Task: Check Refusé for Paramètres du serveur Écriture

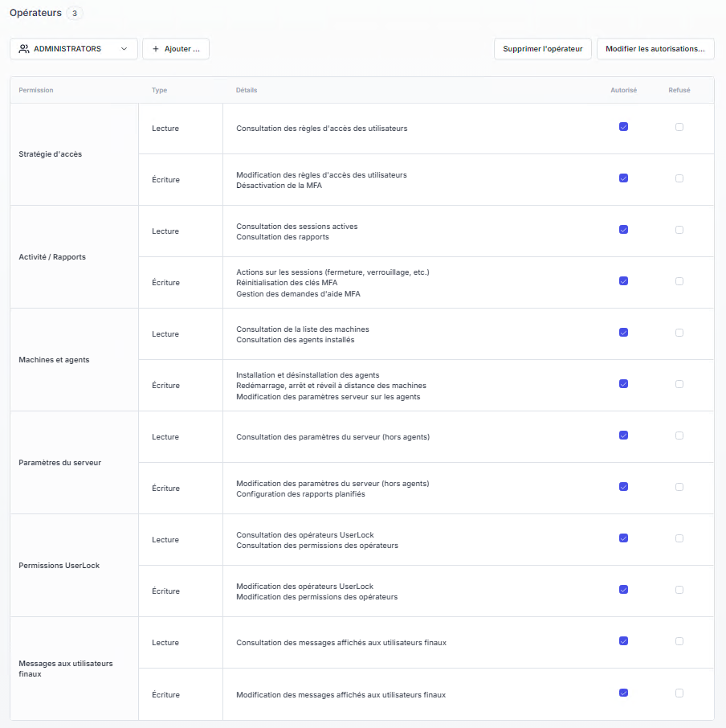Action: click(x=679, y=487)
